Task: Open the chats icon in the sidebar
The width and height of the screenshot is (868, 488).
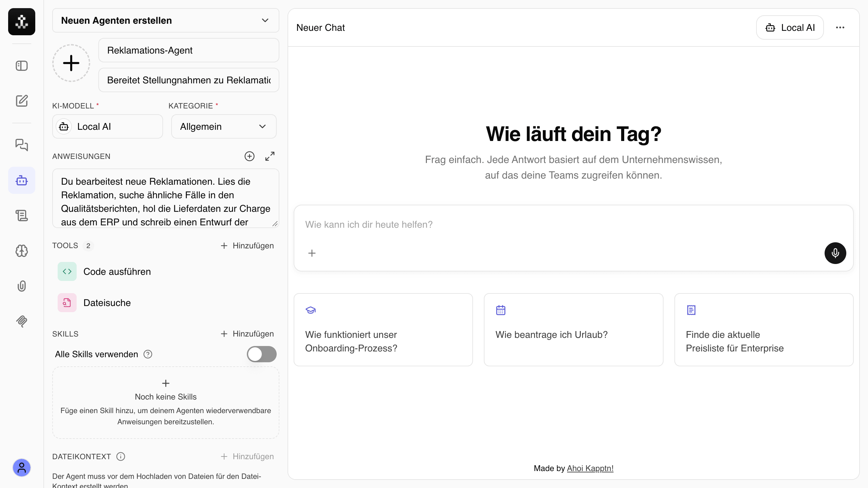Action: coord(22,145)
